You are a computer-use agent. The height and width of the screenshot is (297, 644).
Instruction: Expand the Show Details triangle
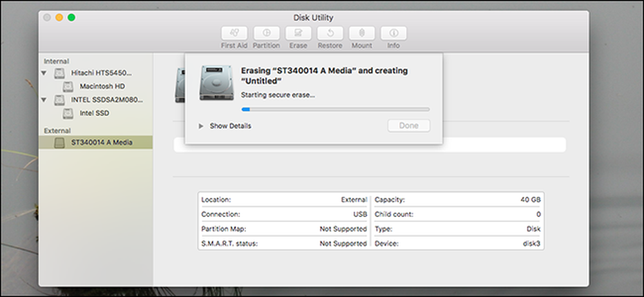[x=201, y=126]
